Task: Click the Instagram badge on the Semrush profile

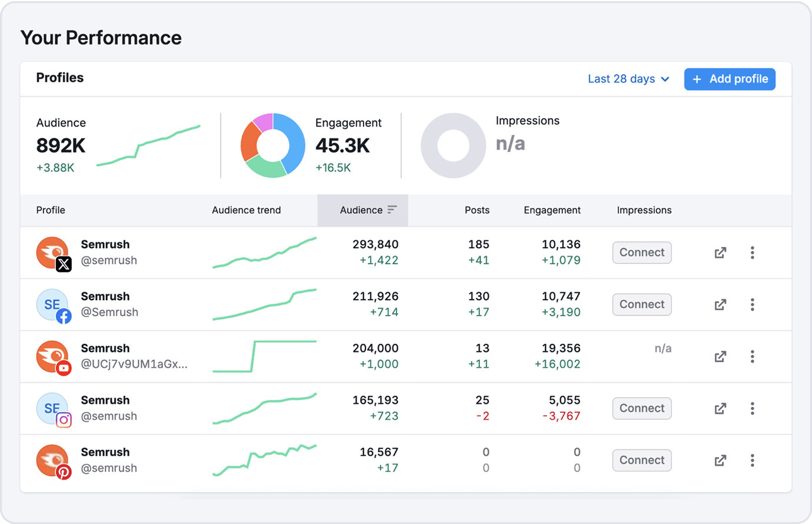Action: pos(64,419)
